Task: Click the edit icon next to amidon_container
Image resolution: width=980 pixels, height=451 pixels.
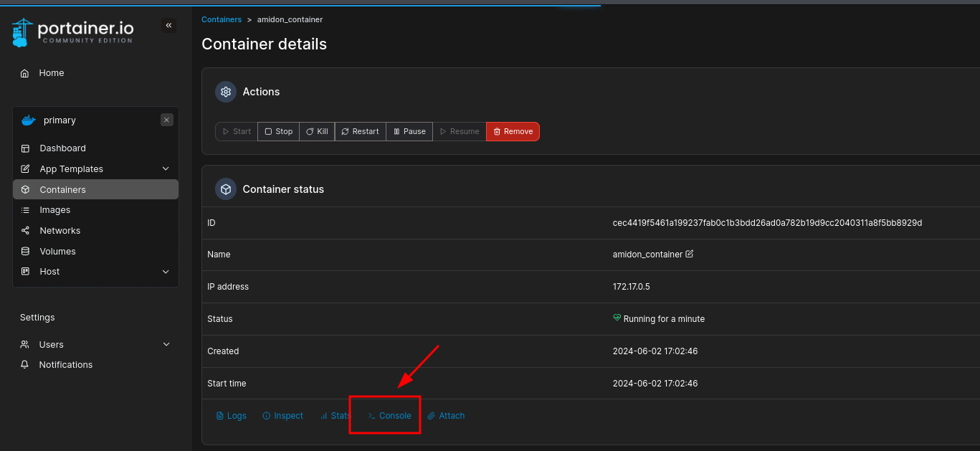Action: (690, 254)
